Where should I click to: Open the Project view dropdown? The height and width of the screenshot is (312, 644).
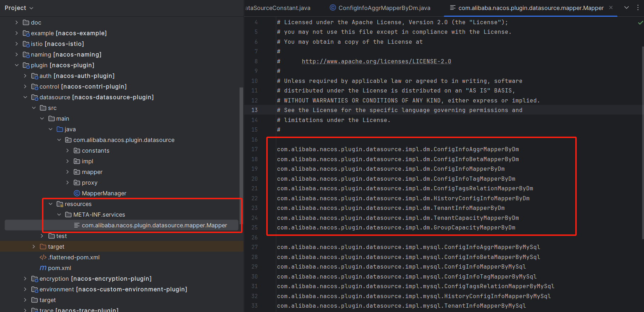19,8
